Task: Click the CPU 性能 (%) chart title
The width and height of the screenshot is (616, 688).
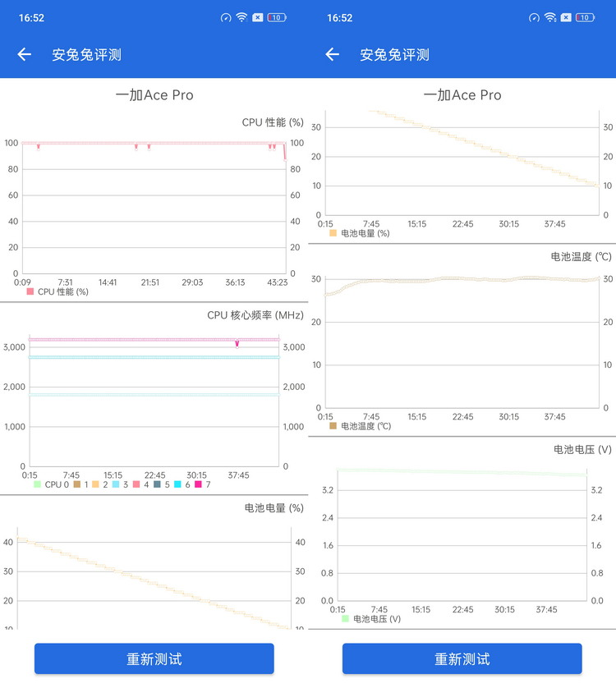Action: [273, 122]
